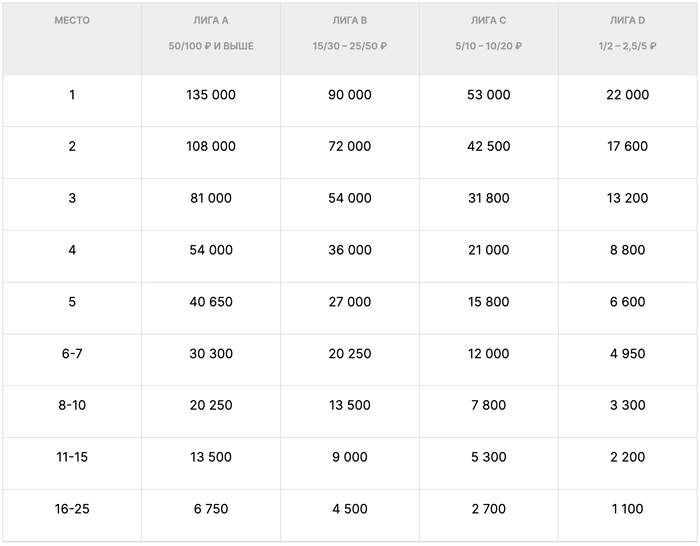Click the 108 000 prize cell
This screenshot has height=546, width=700.
coord(211,146)
